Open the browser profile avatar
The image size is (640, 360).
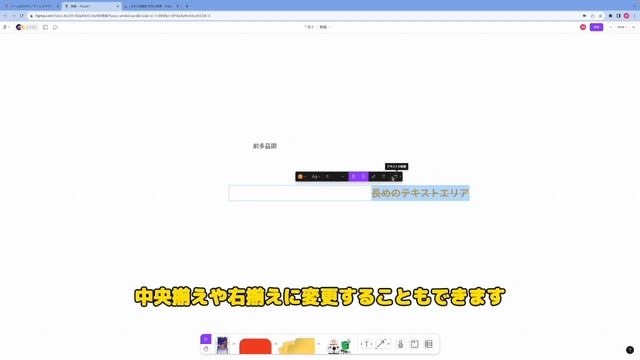point(626,16)
